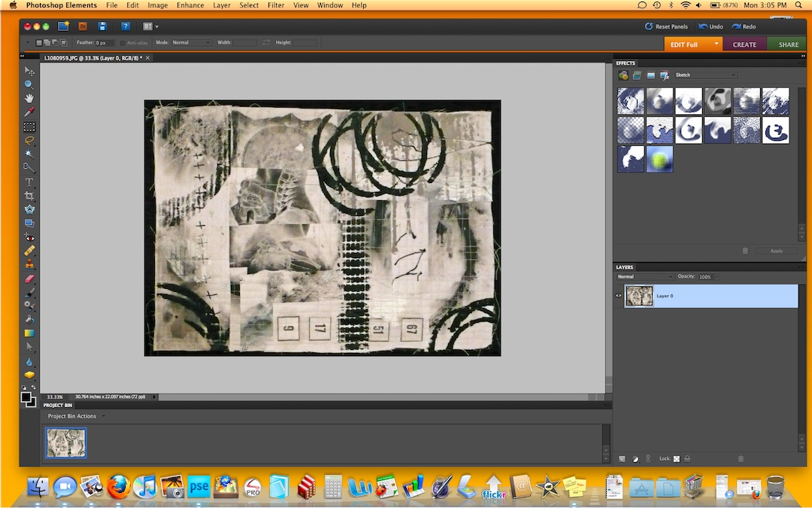Click the foreground color swatch
This screenshot has height=508, width=812.
point(26,397)
